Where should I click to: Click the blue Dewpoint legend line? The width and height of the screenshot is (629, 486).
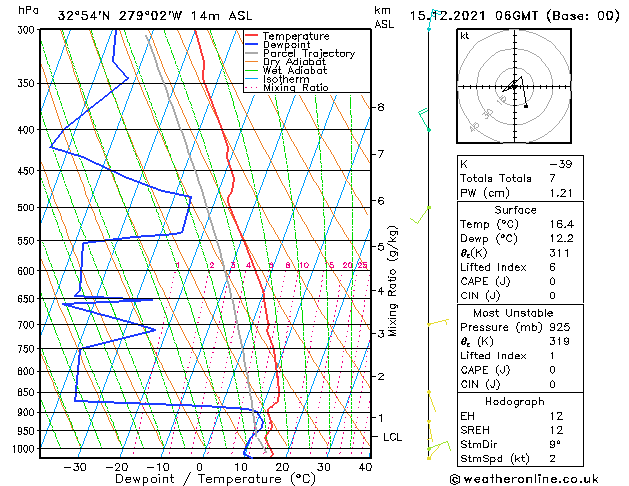(x=252, y=45)
